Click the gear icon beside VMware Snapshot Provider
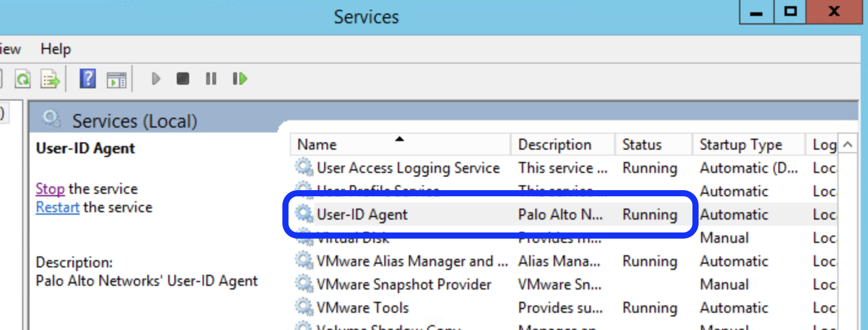 tap(304, 284)
